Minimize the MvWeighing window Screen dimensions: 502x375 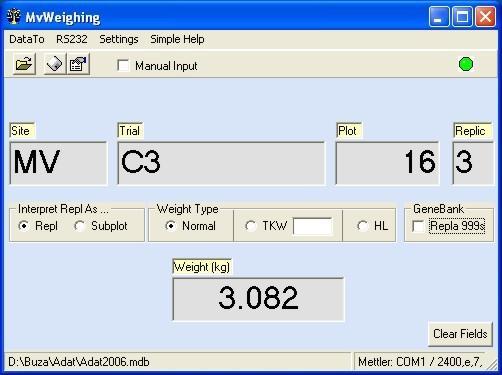(x=439, y=16)
